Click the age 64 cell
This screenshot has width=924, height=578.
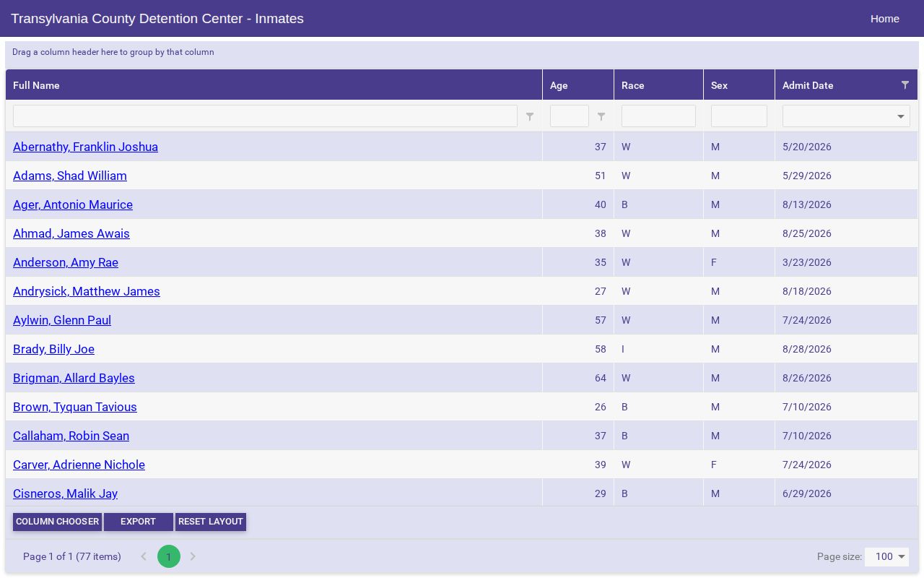pyautogui.click(x=578, y=378)
